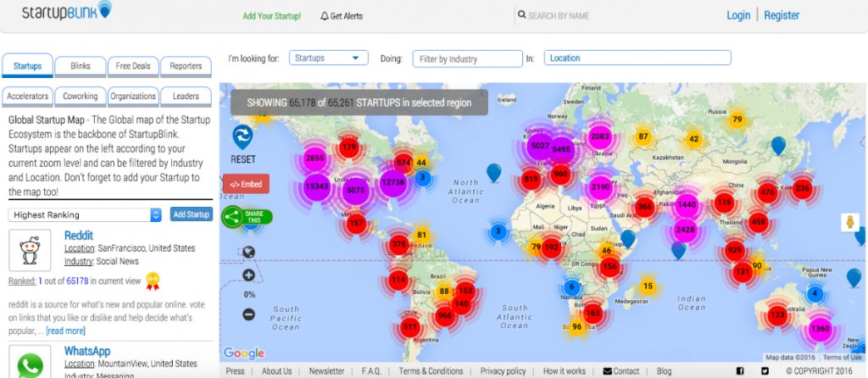Click the WhatsApp logo thumbnail

point(30,361)
